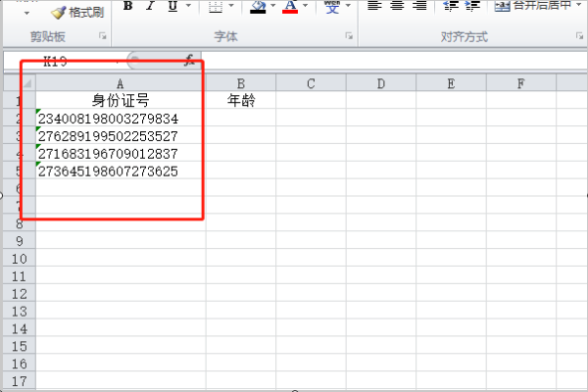Image resolution: width=588 pixels, height=392 pixels.
Task: Select row 10 header
Action: [x=20, y=259]
